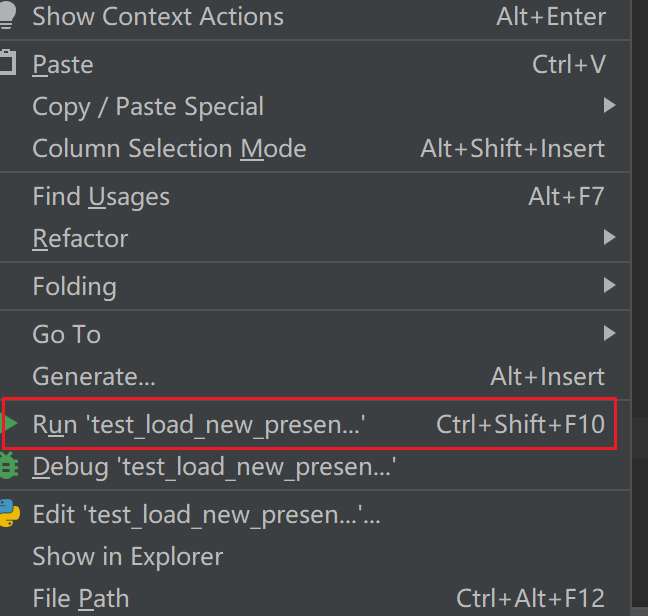Click the Python icon beside Edit

click(9, 513)
